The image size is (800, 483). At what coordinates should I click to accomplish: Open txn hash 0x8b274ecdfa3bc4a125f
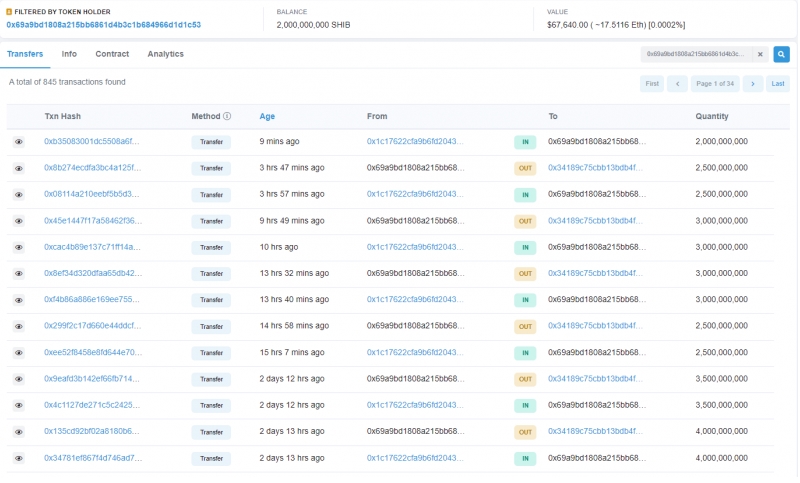92,168
